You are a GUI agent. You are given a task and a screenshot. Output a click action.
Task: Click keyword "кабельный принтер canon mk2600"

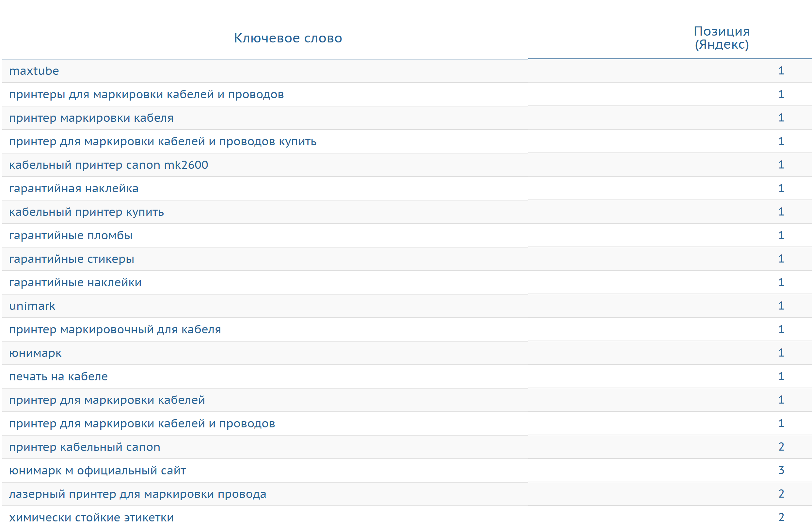[108, 165]
